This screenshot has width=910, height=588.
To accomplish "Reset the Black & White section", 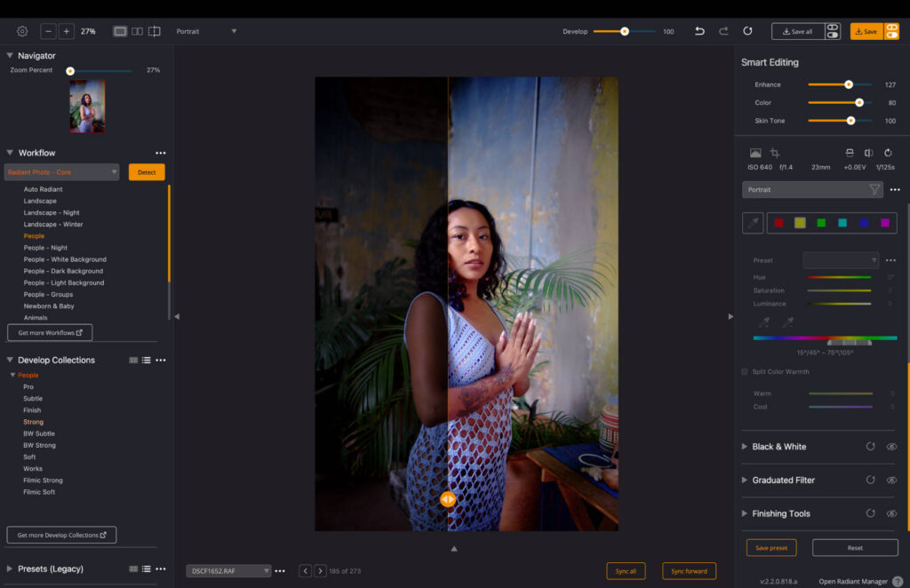I will [871, 447].
